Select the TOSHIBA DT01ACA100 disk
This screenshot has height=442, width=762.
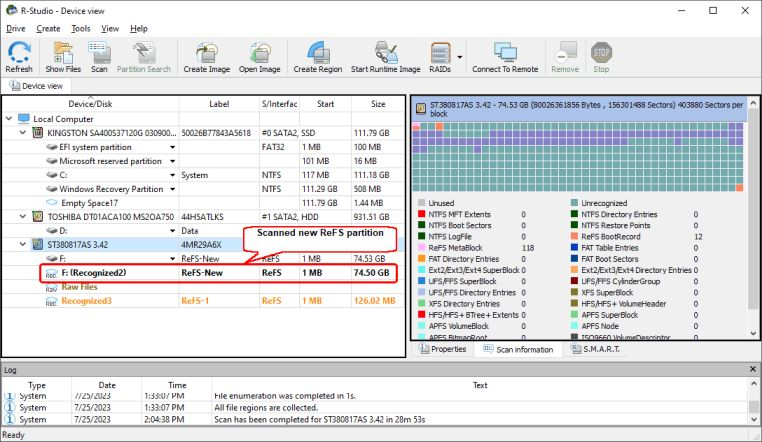(204, 217)
